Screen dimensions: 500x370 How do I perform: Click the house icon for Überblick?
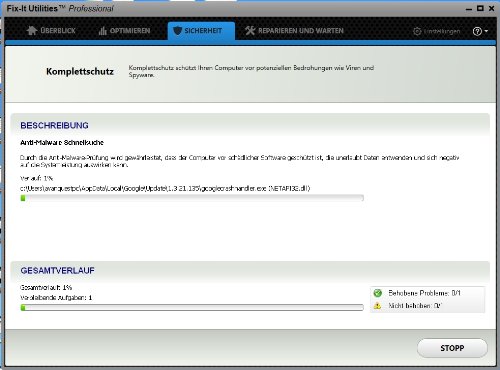pyautogui.click(x=32, y=30)
